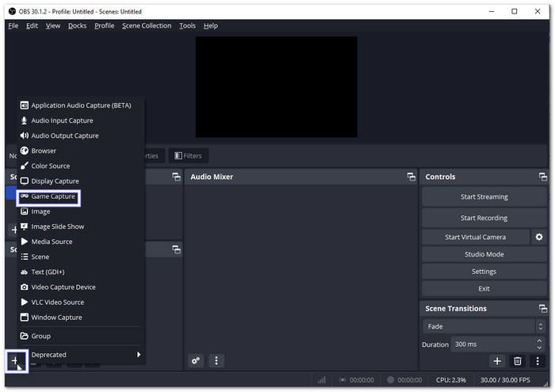Undock the Audio Mixer panel
The height and width of the screenshot is (392, 555).
point(411,177)
